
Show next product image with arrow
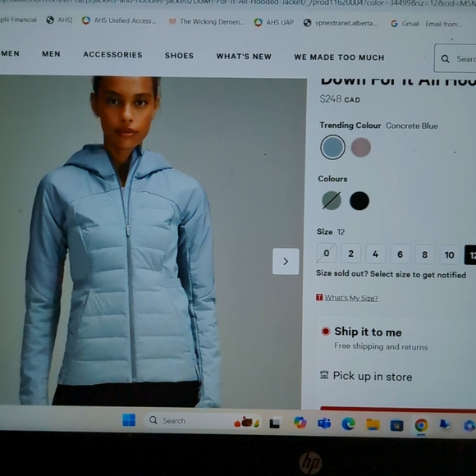[286, 261]
